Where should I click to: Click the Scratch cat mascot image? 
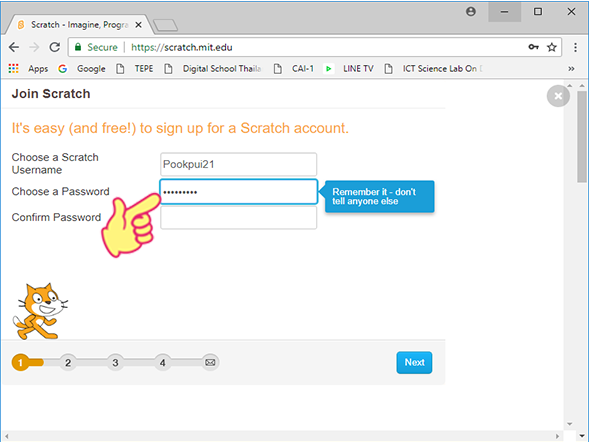[40, 311]
